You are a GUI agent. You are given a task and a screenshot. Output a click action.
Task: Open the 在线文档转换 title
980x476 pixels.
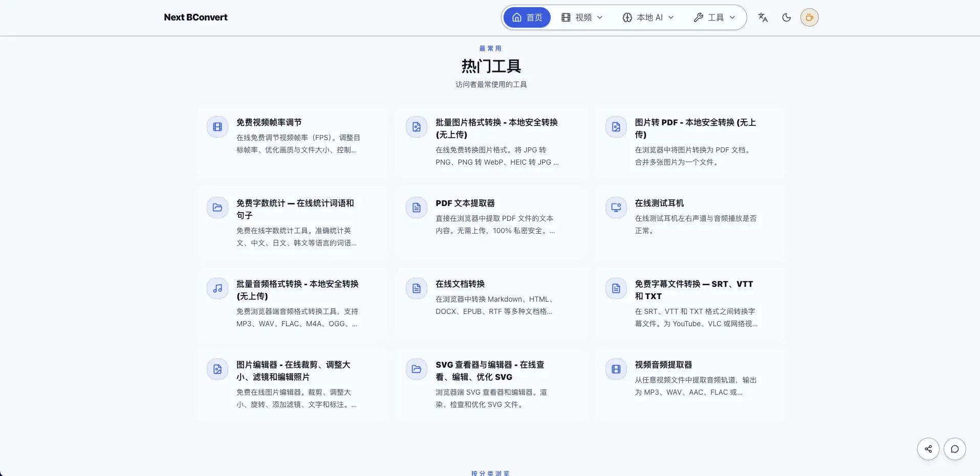click(x=460, y=284)
